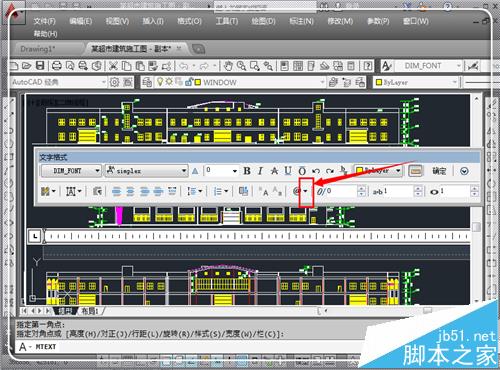The width and height of the screenshot is (500, 370).
Task: Click the Copy icon next to scissors
Action: pyautogui.click(x=126, y=66)
